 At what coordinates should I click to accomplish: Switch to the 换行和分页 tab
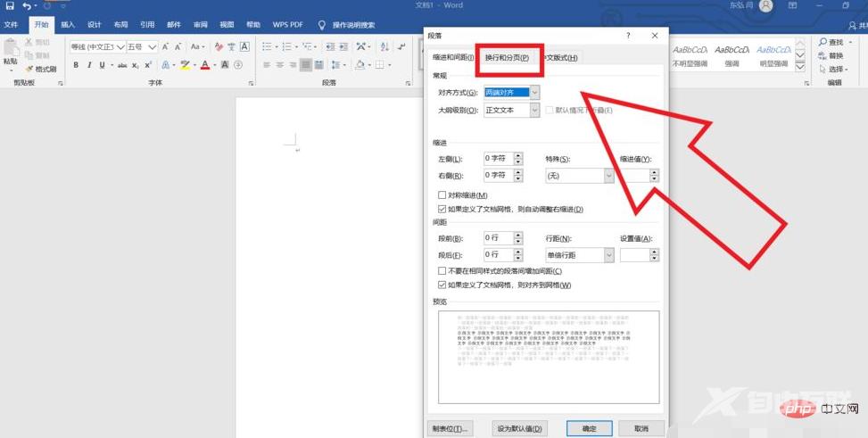click(x=507, y=58)
